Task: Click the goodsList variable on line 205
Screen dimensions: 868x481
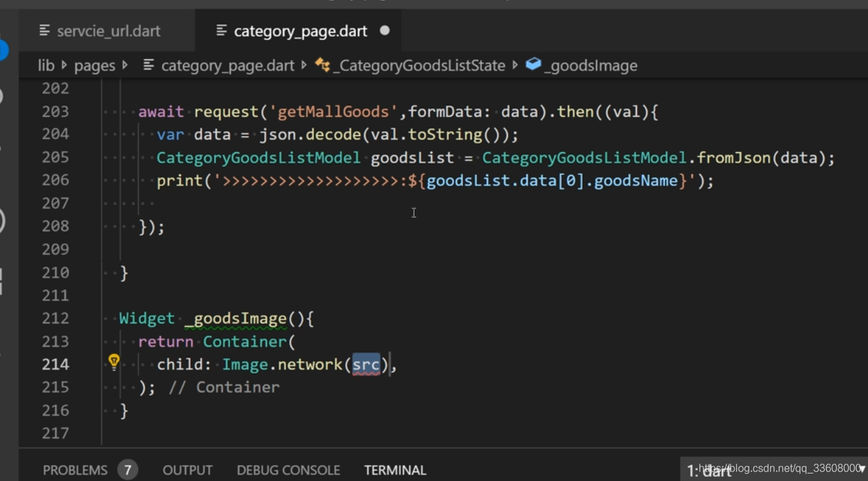Action: click(x=412, y=158)
